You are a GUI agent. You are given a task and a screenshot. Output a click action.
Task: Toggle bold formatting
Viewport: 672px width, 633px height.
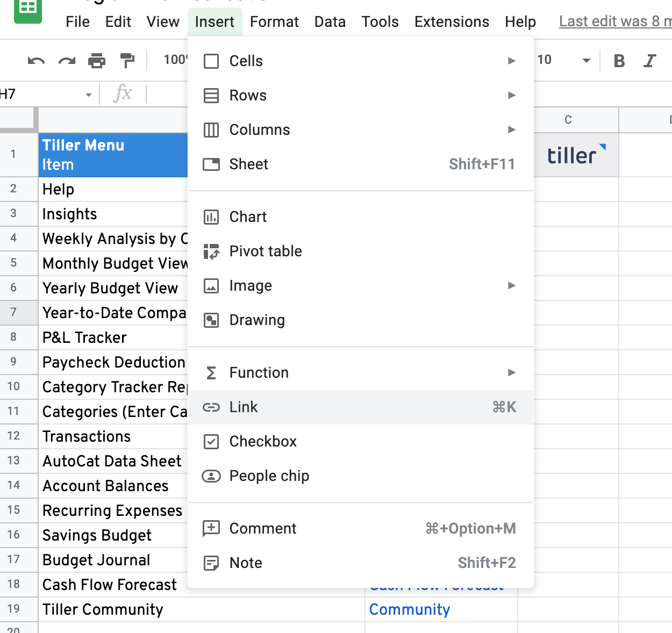coord(619,61)
